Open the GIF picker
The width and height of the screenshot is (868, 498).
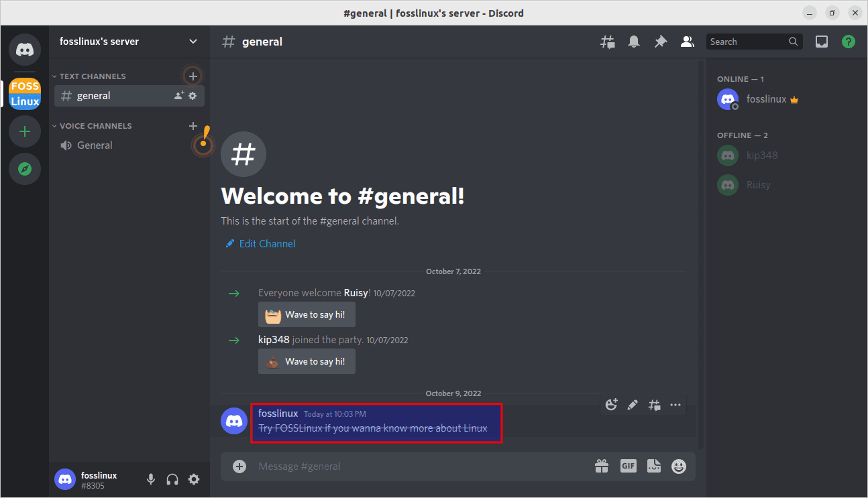tap(628, 466)
